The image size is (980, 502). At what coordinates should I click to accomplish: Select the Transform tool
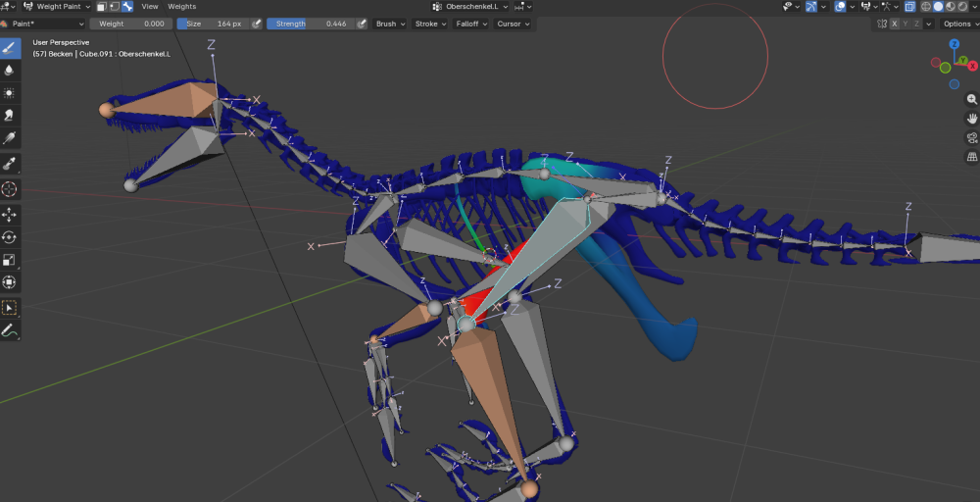pyautogui.click(x=10, y=282)
